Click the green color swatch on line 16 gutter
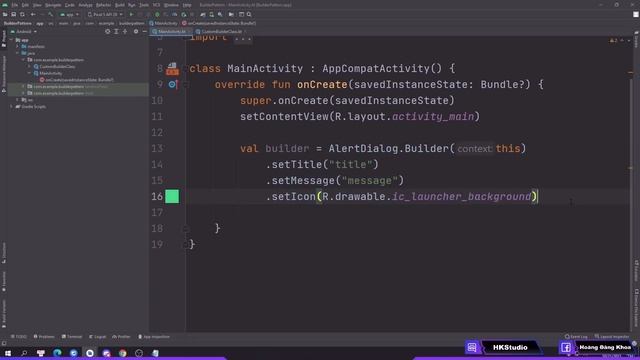This screenshot has width=640, height=360. point(172,196)
